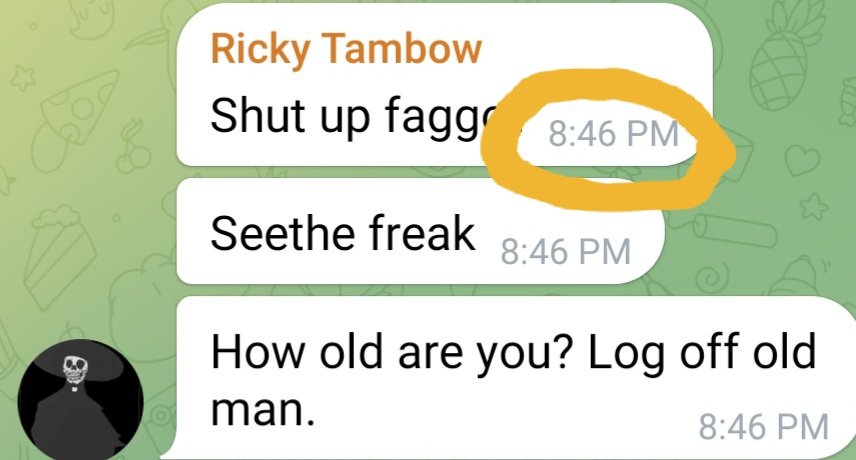The width and height of the screenshot is (856, 460).
Task: Select the "Seethe freak" message bubble
Action: pyautogui.click(x=420, y=231)
